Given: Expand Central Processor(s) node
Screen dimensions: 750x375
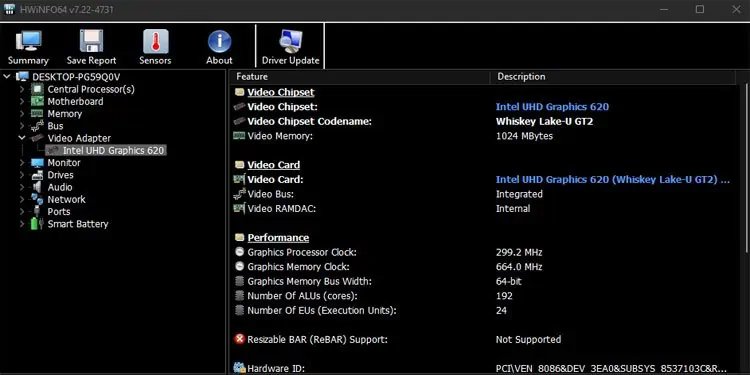Looking at the screenshot, I should pos(22,89).
